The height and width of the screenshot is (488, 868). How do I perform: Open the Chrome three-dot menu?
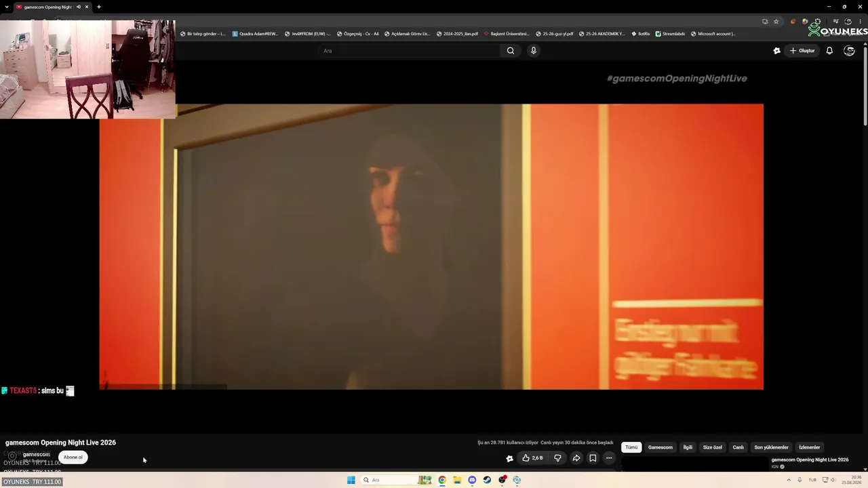coord(860,22)
